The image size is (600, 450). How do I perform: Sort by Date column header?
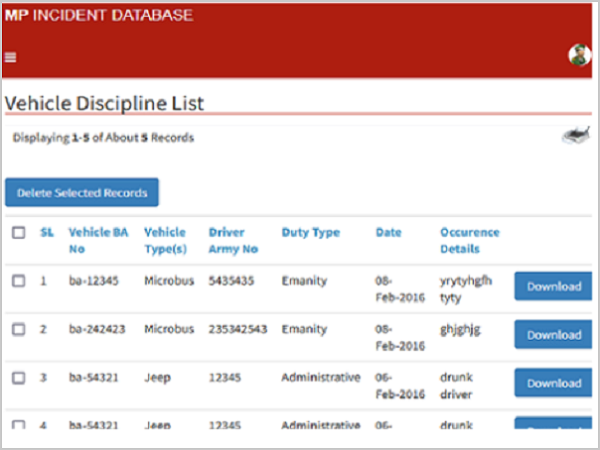[388, 232]
